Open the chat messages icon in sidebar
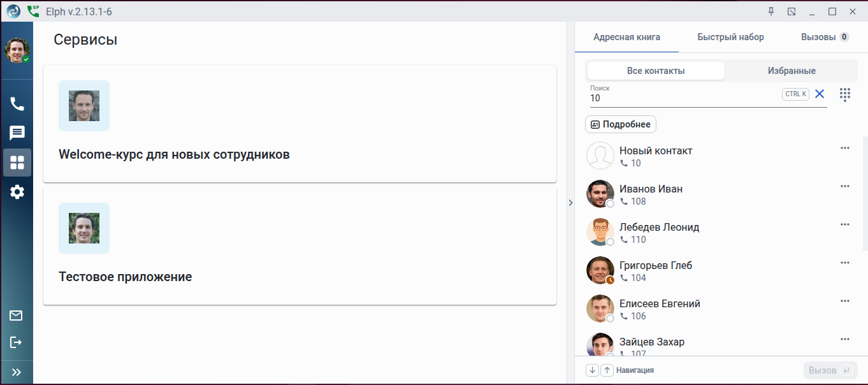Viewport: 868px width, 385px height. click(x=17, y=133)
